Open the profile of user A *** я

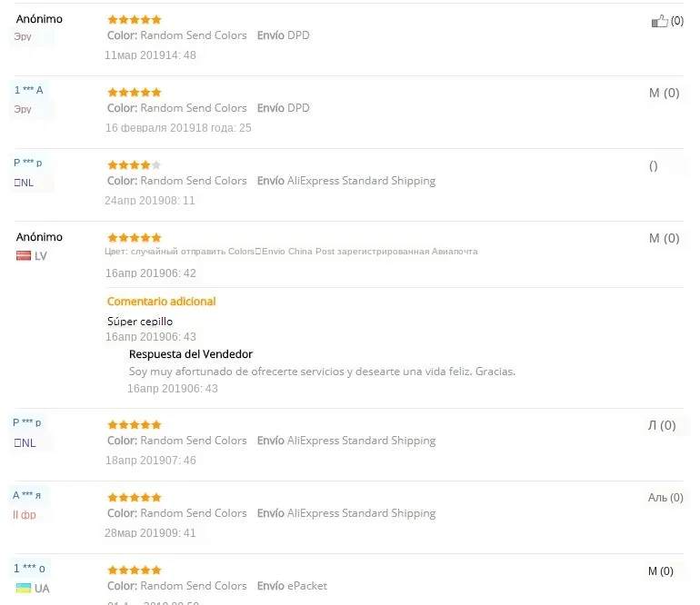[x=26, y=495]
